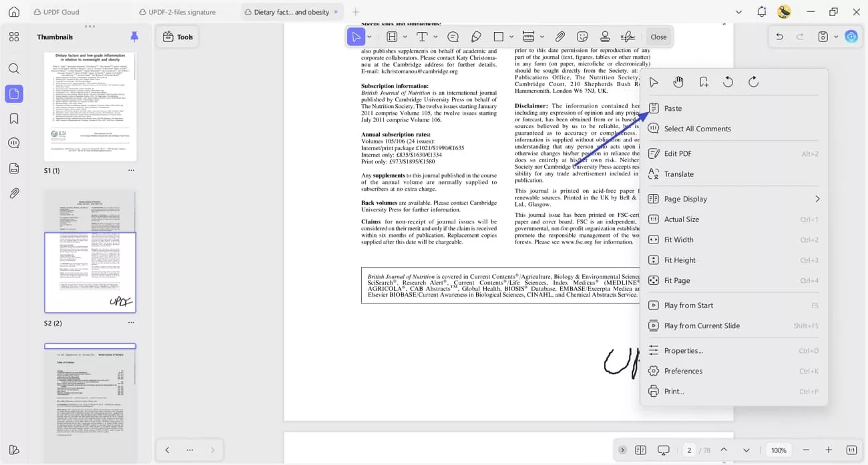This screenshot has width=868, height=465.
Task: Select the cursor tool in the annotation toolbar
Action: [357, 37]
